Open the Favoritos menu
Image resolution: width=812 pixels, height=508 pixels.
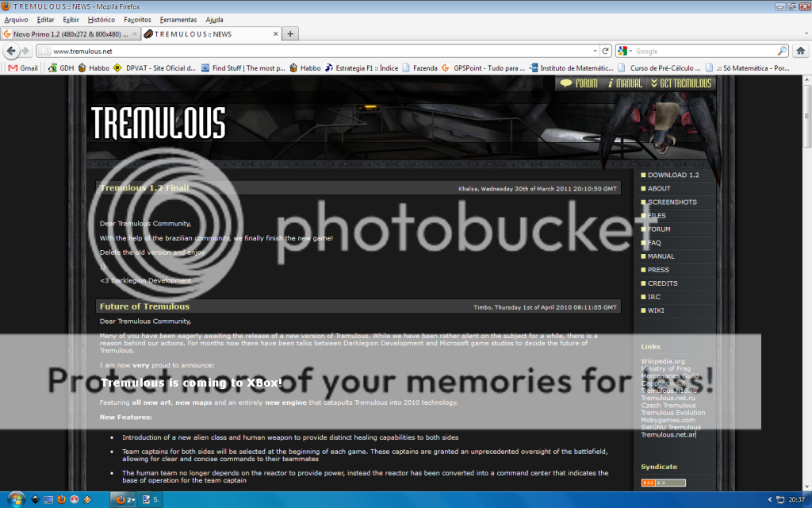pos(138,20)
